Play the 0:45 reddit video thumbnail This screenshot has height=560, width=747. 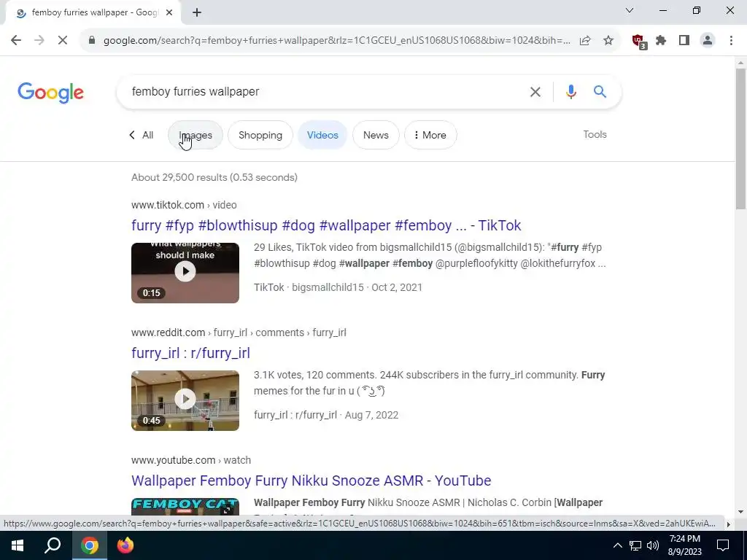(185, 400)
